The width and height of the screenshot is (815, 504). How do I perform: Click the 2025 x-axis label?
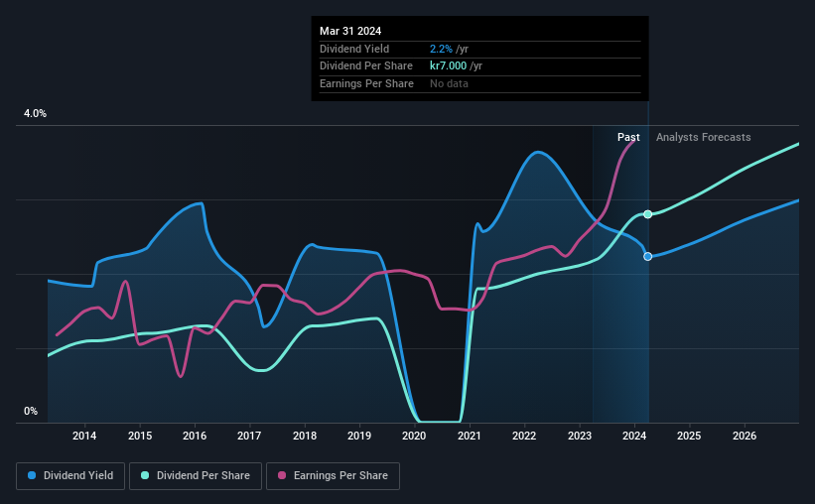coord(689,436)
